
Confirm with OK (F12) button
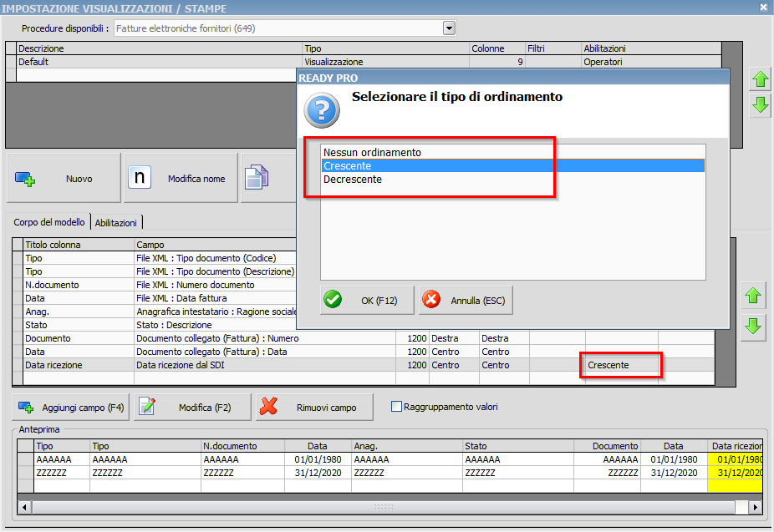click(367, 300)
